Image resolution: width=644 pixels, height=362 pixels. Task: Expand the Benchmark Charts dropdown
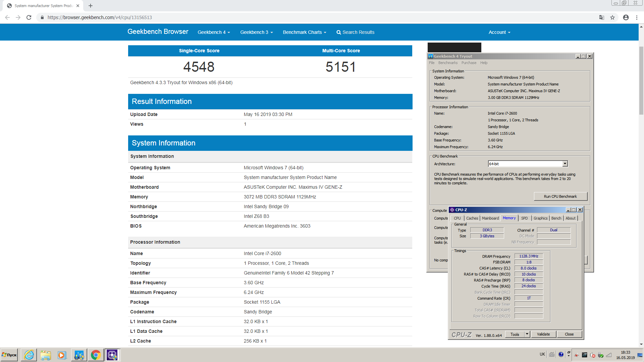point(305,32)
